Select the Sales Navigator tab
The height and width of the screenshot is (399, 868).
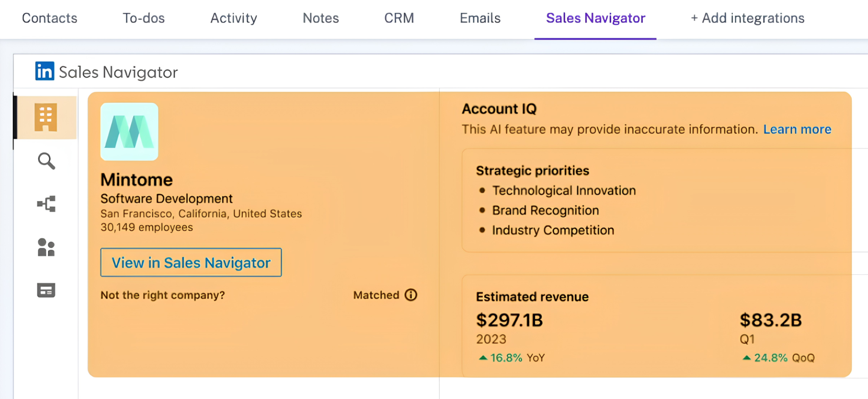point(595,18)
